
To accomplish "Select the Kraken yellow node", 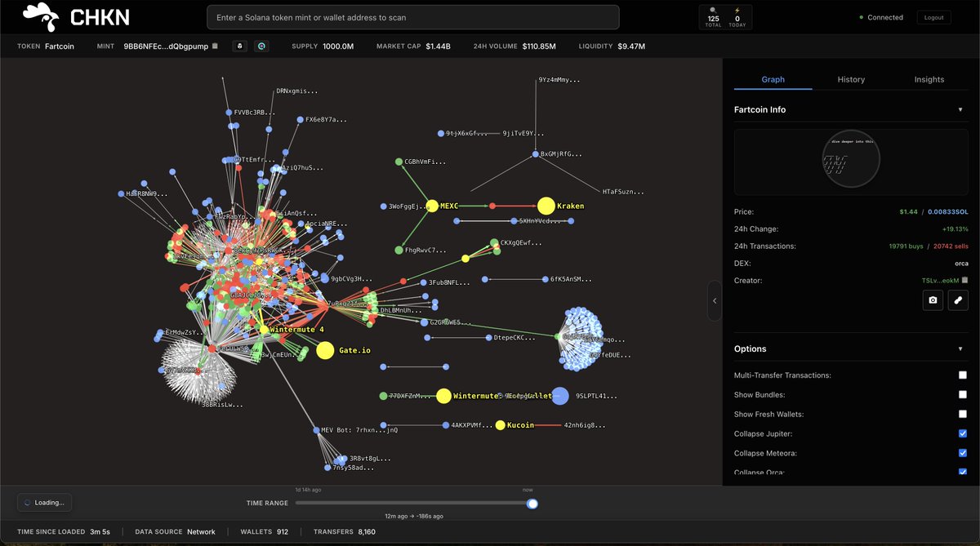I will pyautogui.click(x=546, y=206).
